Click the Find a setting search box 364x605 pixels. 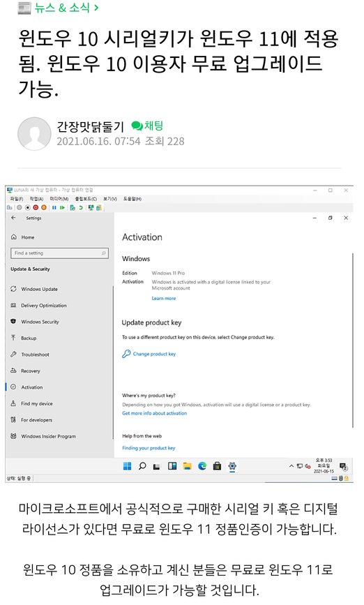tap(59, 253)
